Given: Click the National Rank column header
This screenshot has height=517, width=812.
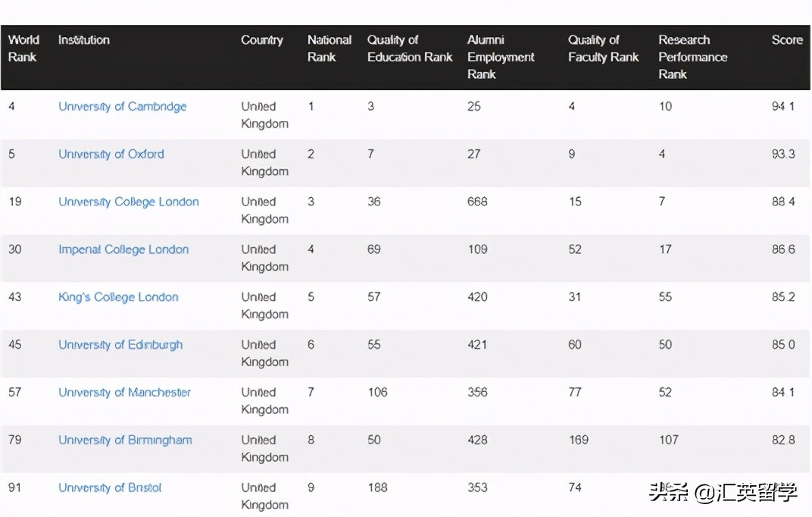Looking at the screenshot, I should (x=329, y=49).
